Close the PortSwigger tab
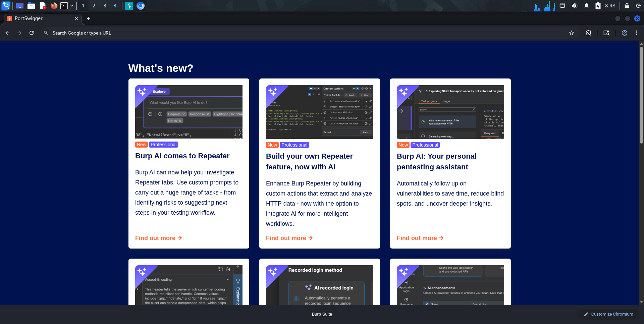The image size is (644, 324). (x=76, y=18)
